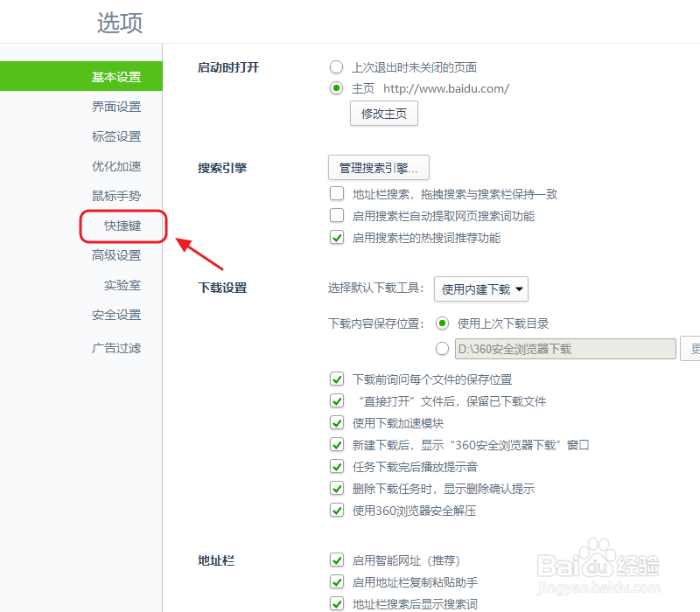Select the custom download path radio button

click(442, 349)
